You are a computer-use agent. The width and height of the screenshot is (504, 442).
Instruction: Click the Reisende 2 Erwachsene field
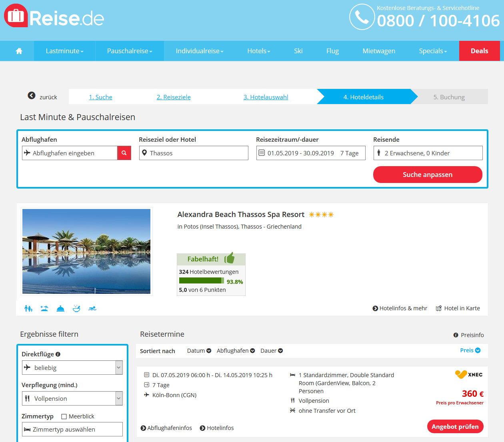click(428, 153)
